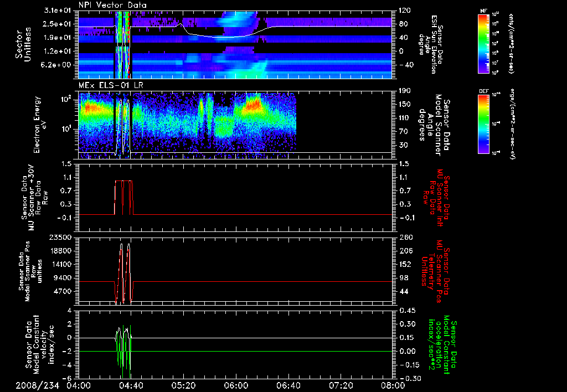Click the red "MU Scanner Inh Raw Data" label

pos(435,197)
